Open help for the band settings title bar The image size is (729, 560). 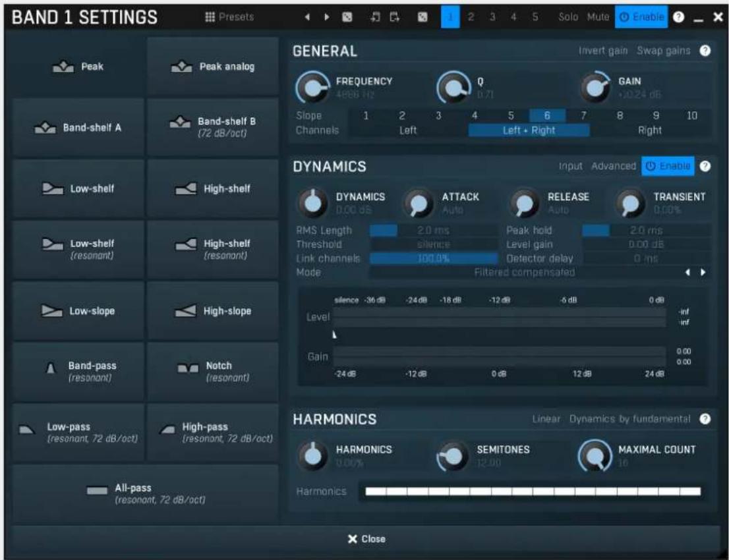678,17
